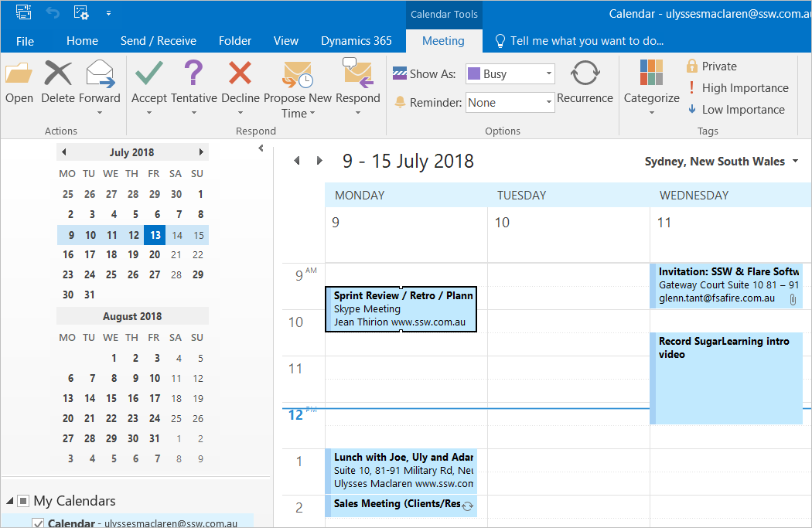The width and height of the screenshot is (812, 528).
Task: Click the Accept meeting checkmark icon
Action: (x=148, y=75)
